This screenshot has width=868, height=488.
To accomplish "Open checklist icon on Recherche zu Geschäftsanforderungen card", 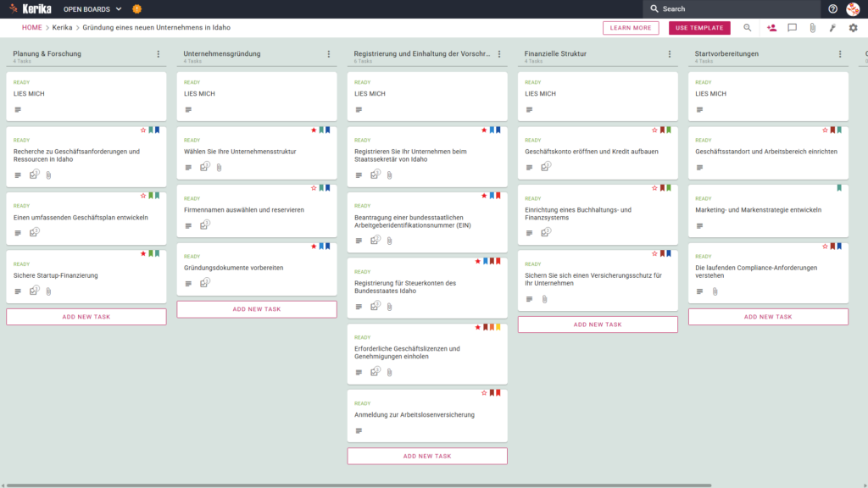I will point(34,175).
